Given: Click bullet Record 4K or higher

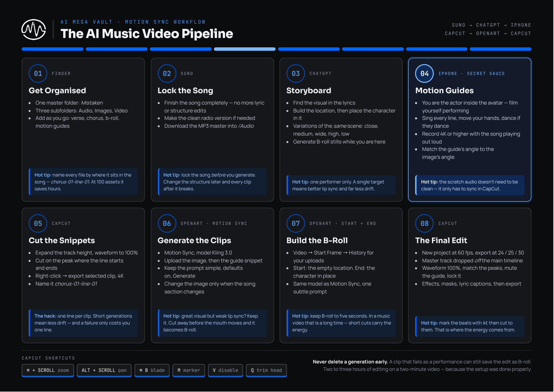Looking at the screenshot, I should (471, 138).
